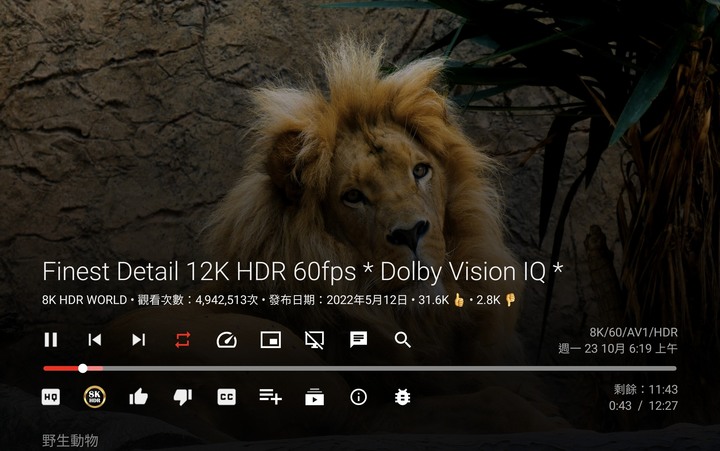The height and width of the screenshot is (451, 720).
Task: Open HQ video quality options
Action: pos(51,397)
